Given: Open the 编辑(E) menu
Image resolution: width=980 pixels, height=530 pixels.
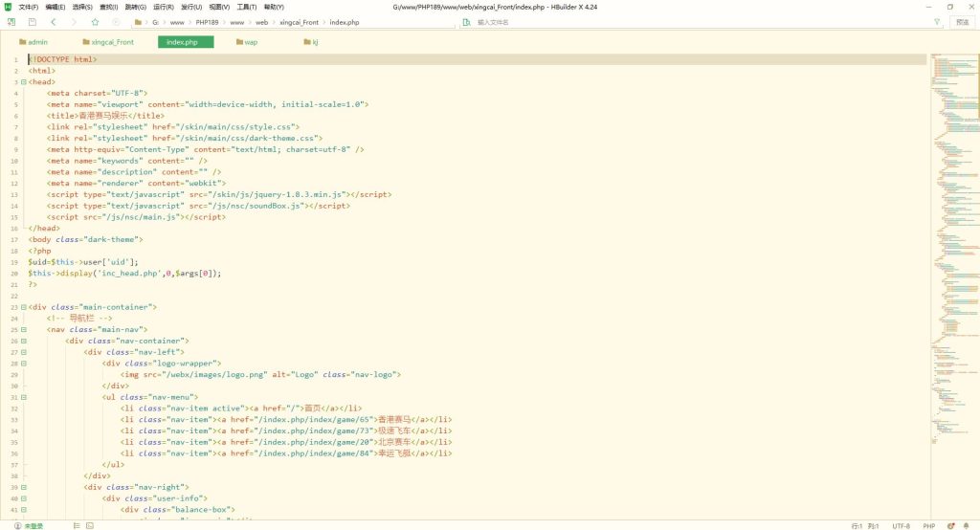Looking at the screenshot, I should [x=55, y=7].
